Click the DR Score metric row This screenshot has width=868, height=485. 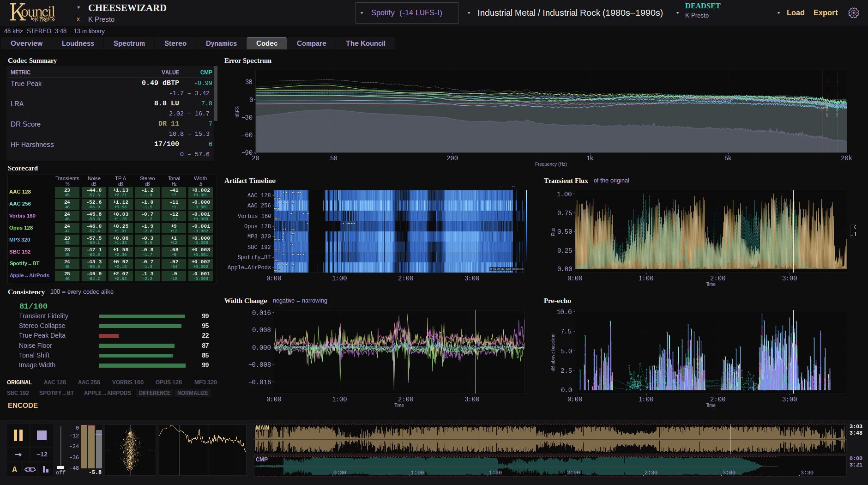coord(111,128)
